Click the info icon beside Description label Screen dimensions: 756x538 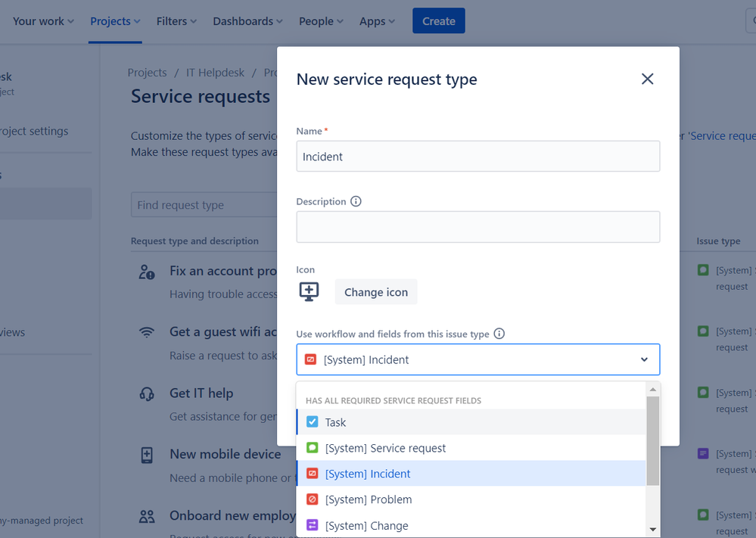(x=356, y=201)
